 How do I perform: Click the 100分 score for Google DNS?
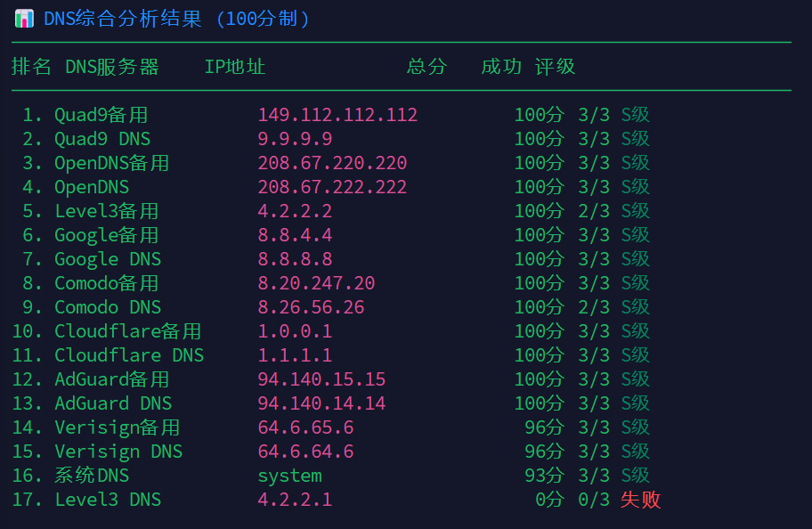click(539, 259)
